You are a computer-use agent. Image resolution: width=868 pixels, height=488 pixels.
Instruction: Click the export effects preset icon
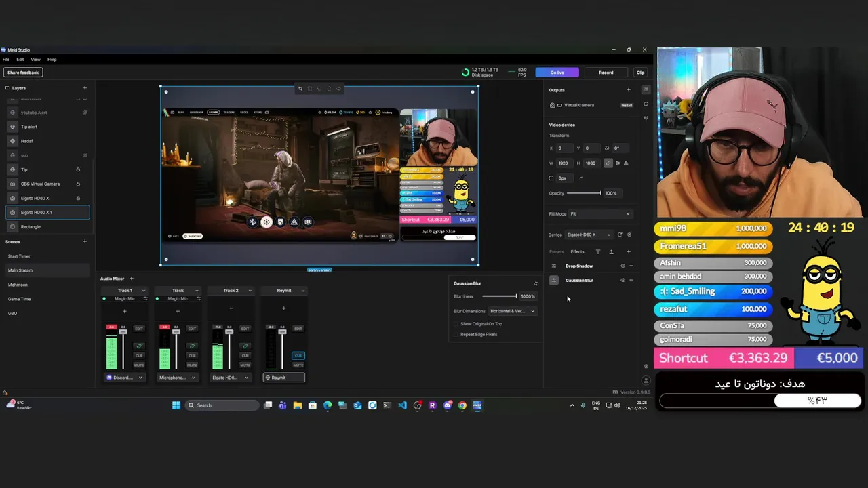611,252
